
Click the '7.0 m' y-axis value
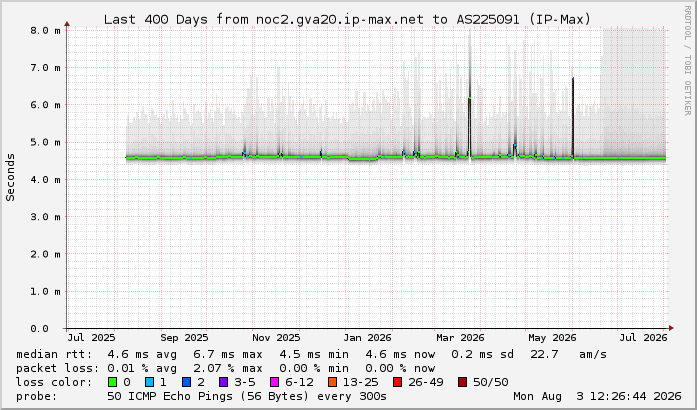[45, 68]
